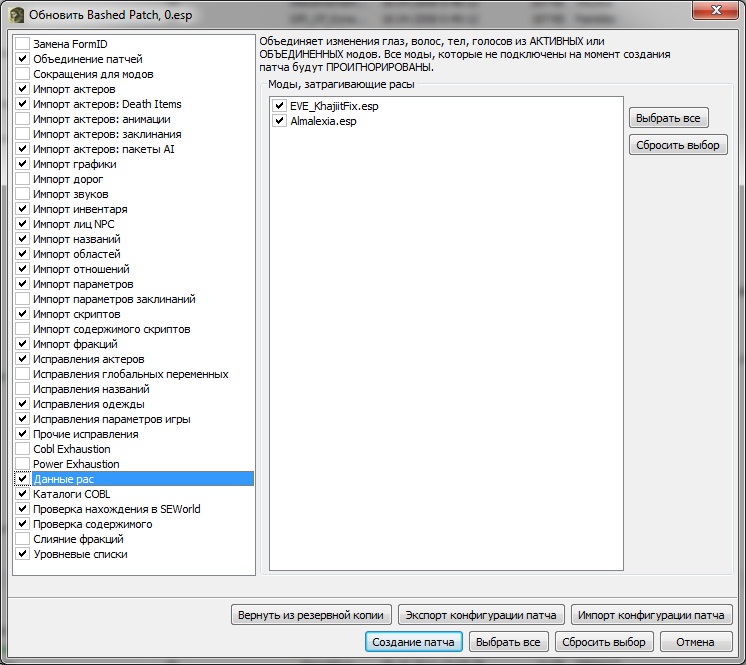Click Сбросить выбор beside the mods list
Viewport: 746px width, 665px height.
[x=678, y=145]
